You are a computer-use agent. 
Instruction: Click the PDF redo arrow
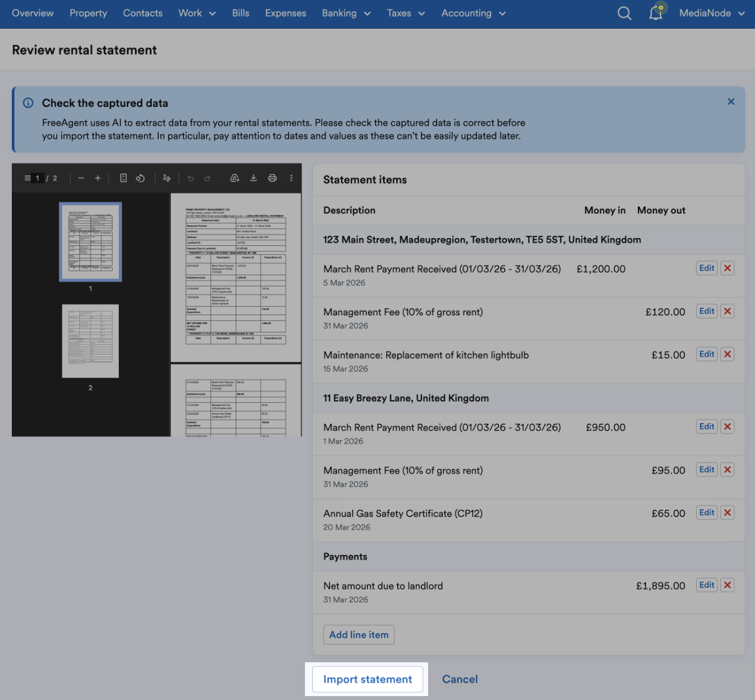coord(208,178)
